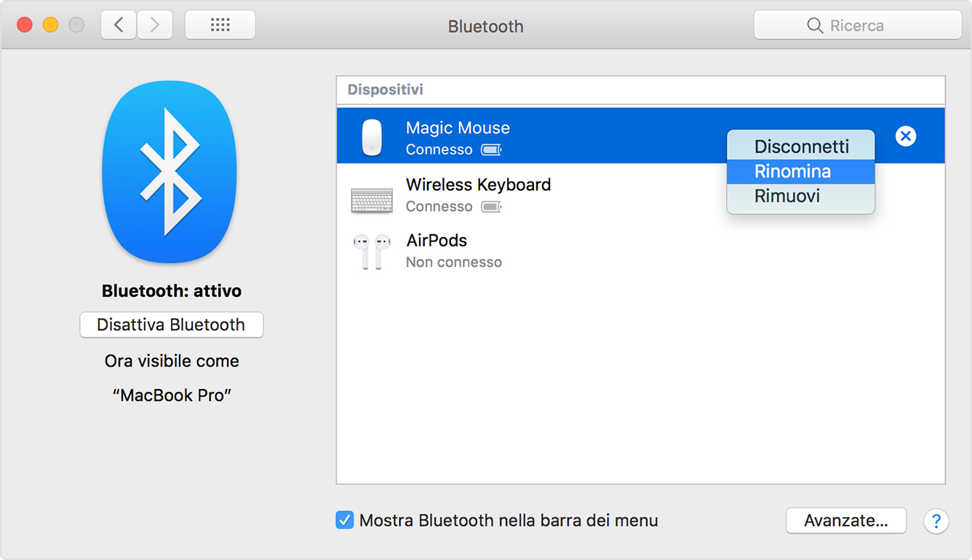
Task: Select Rinomina in the context menu
Action: [800, 171]
